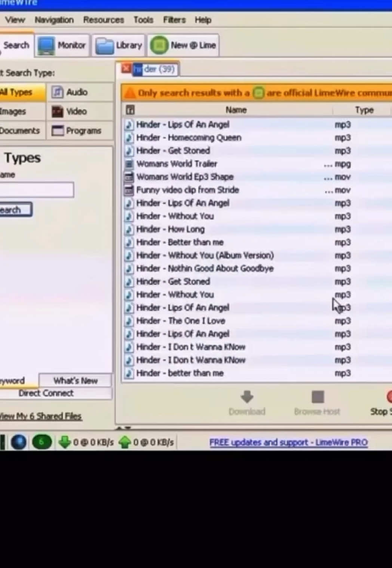Click the green download arrow in status bar
The width and height of the screenshot is (392, 568).
tap(64, 442)
